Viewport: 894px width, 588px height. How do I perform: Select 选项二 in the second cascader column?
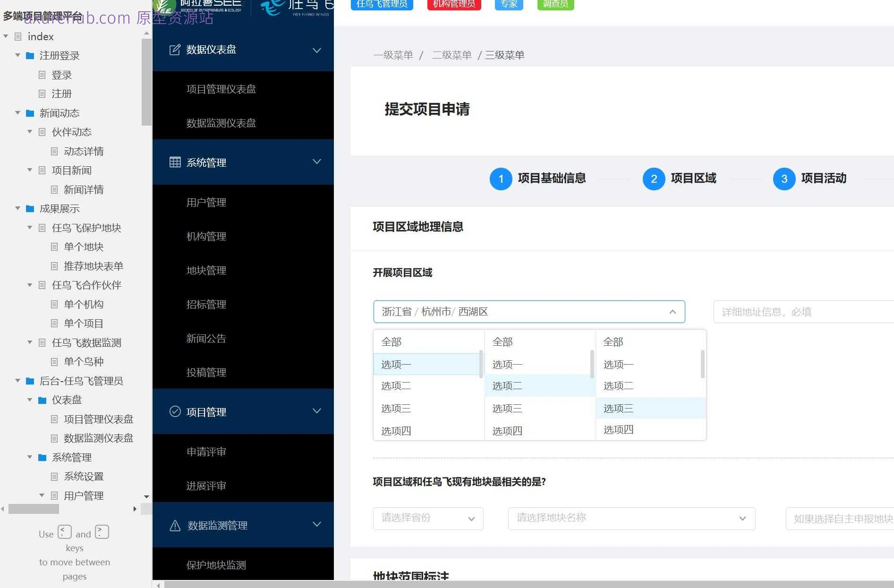click(x=506, y=385)
